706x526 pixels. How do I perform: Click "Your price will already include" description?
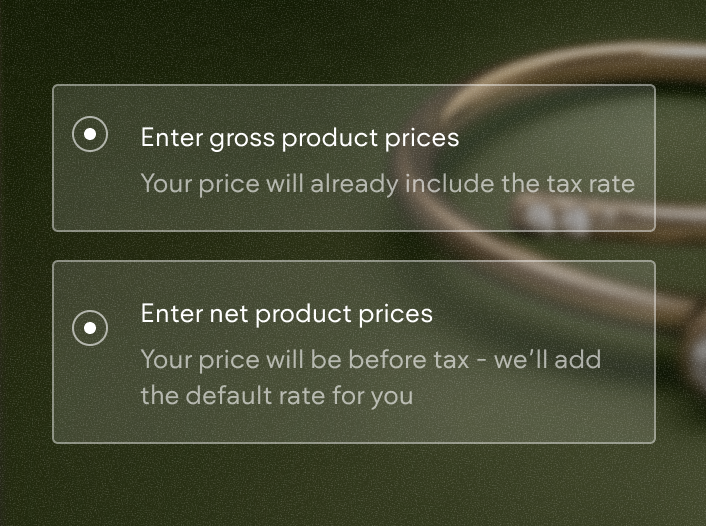[x=387, y=184]
